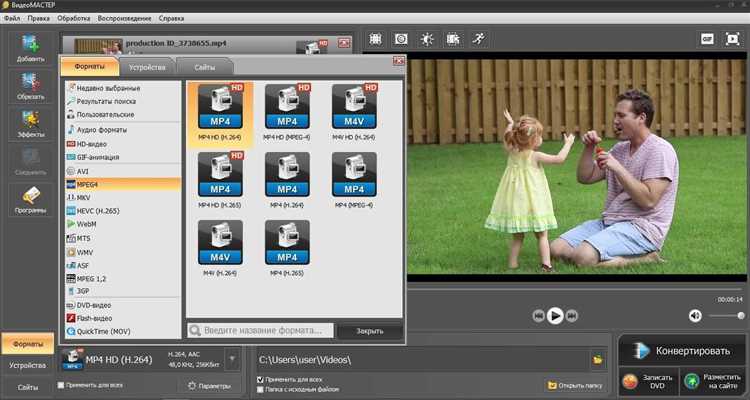Switch to the Устройства tab in the popup
Screen dimensions: 750x400
point(147,66)
